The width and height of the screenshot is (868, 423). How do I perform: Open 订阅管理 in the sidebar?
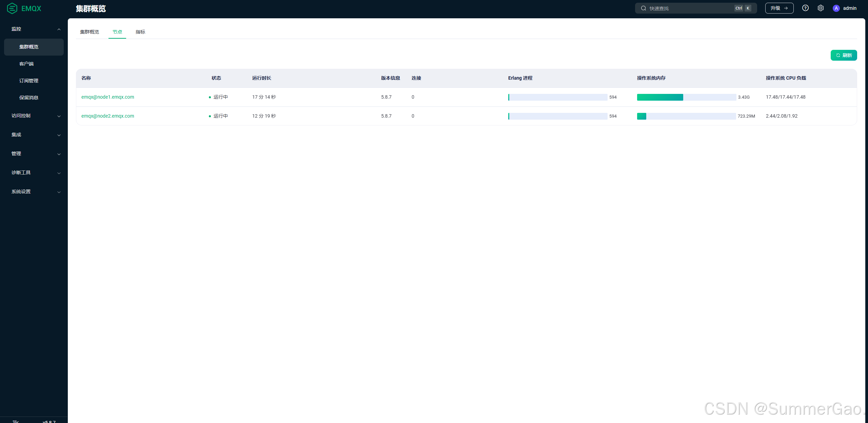34,81
